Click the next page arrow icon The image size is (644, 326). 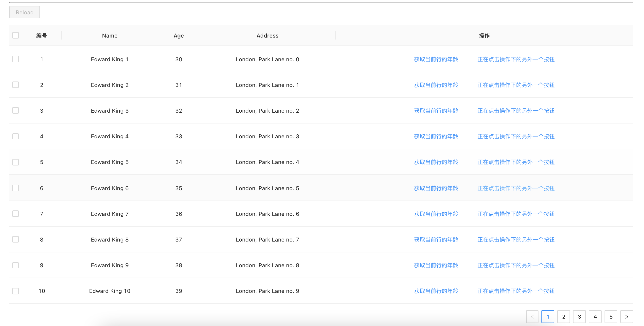click(x=626, y=317)
